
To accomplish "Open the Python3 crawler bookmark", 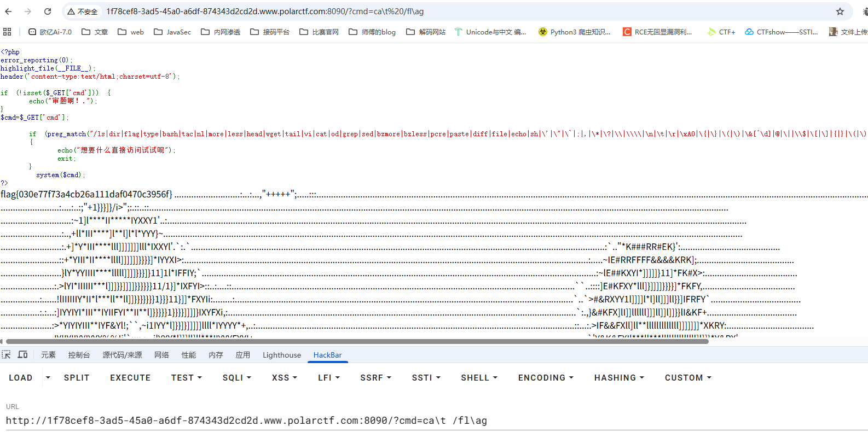I will pos(574,32).
